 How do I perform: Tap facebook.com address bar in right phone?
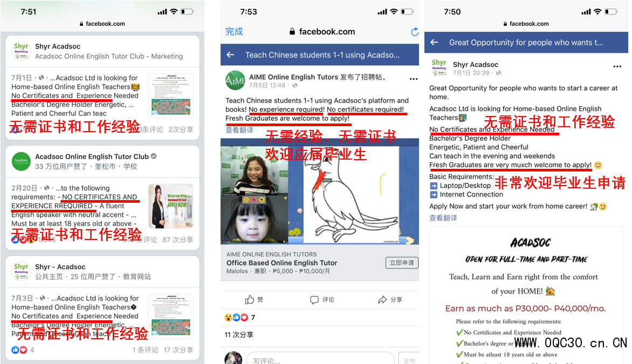coord(526,24)
